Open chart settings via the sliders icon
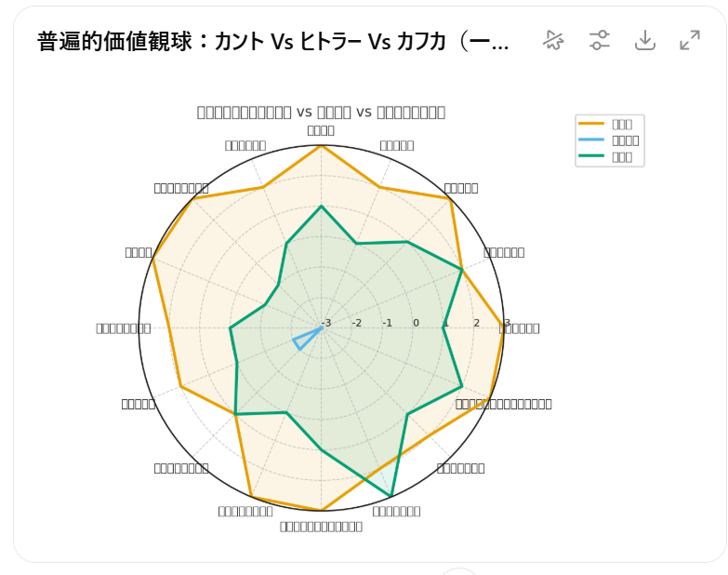The image size is (728, 575). pyautogui.click(x=600, y=40)
